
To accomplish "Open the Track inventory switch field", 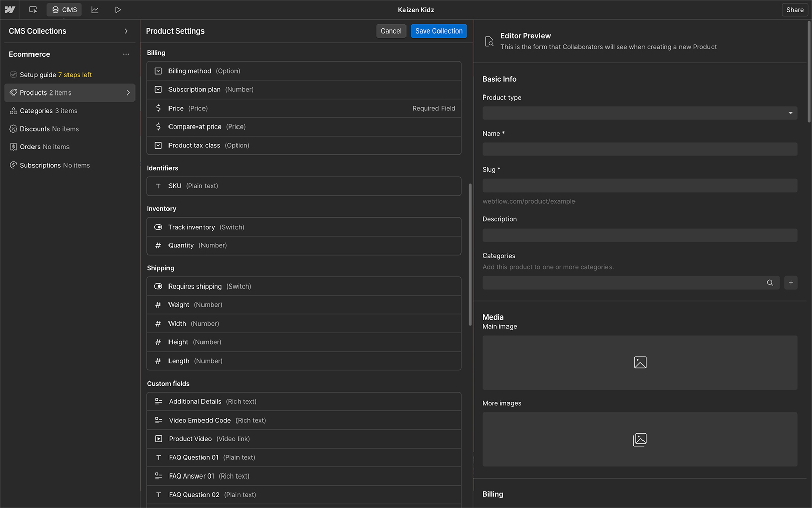I will click(x=303, y=227).
